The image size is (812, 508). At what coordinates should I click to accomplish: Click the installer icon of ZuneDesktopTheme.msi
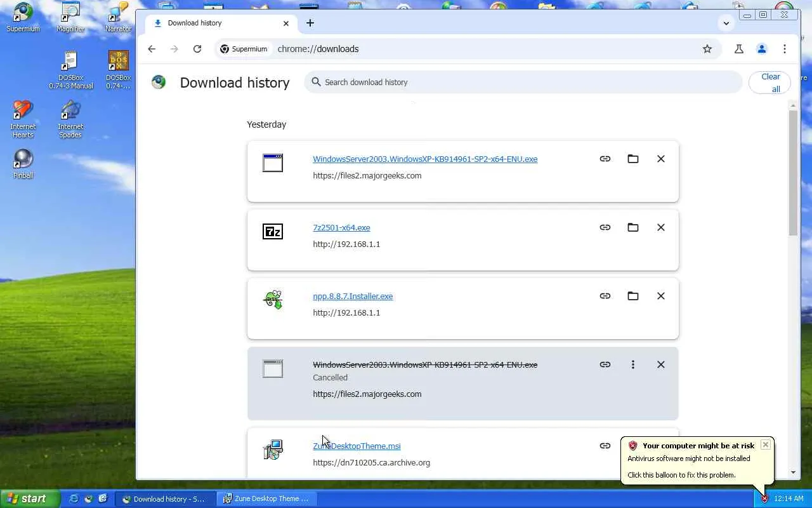coord(273,450)
